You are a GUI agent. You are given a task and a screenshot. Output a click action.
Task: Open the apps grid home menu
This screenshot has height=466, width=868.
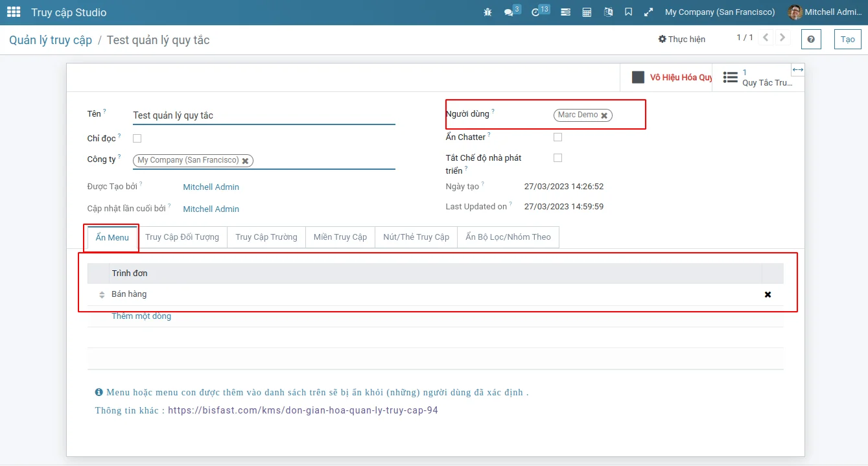click(x=14, y=12)
